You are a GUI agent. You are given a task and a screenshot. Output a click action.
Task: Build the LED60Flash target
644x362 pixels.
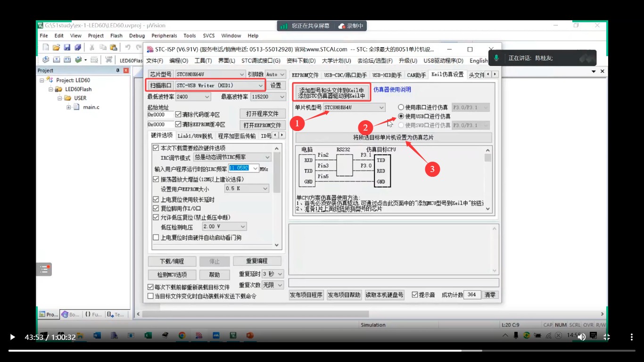(x=56, y=60)
